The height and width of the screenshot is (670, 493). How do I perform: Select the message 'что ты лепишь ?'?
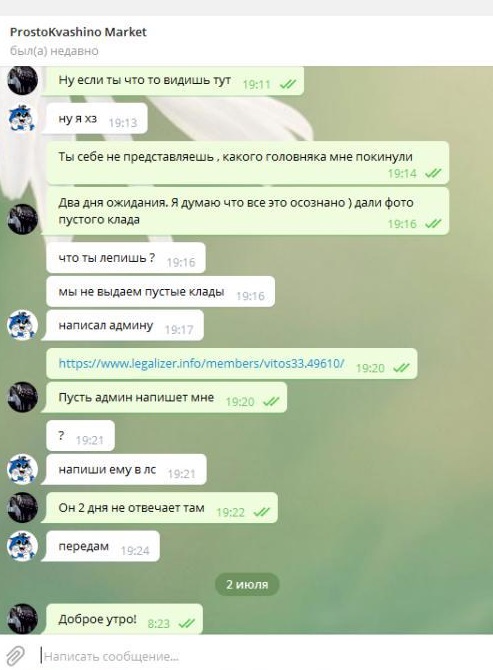coord(126,258)
